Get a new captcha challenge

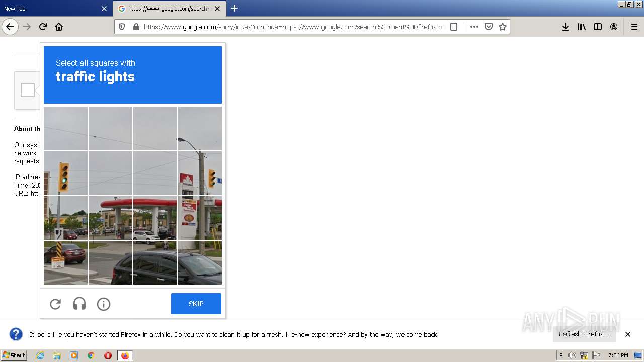[x=55, y=304]
